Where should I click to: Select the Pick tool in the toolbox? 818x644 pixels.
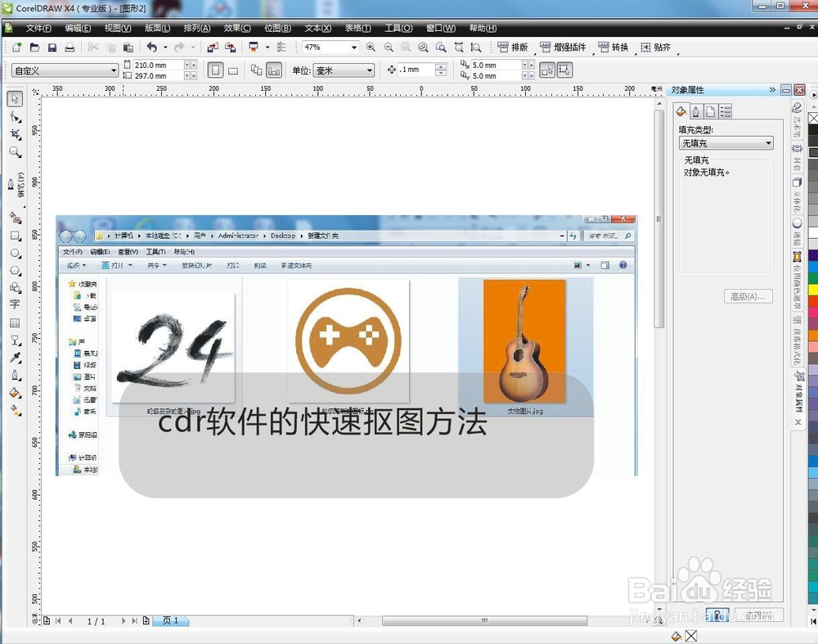14,98
